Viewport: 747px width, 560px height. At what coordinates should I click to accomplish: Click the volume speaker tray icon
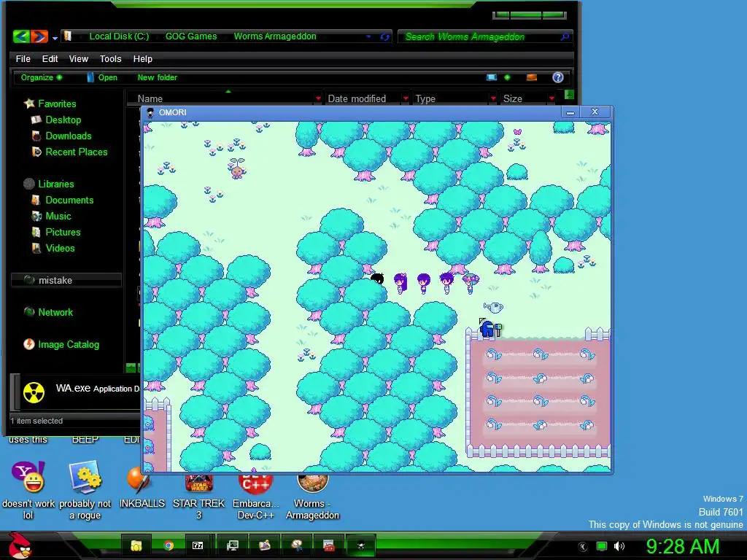[619, 546]
